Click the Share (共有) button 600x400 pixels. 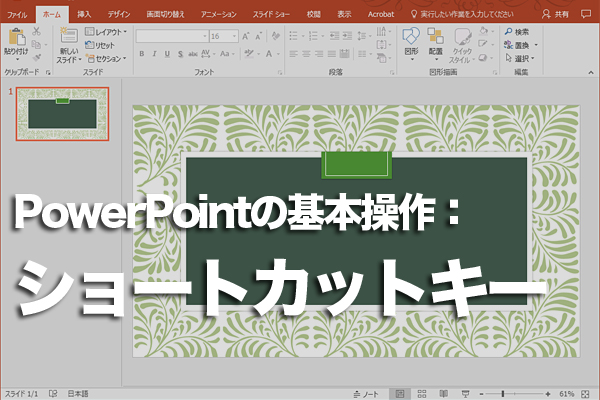[x=556, y=14]
